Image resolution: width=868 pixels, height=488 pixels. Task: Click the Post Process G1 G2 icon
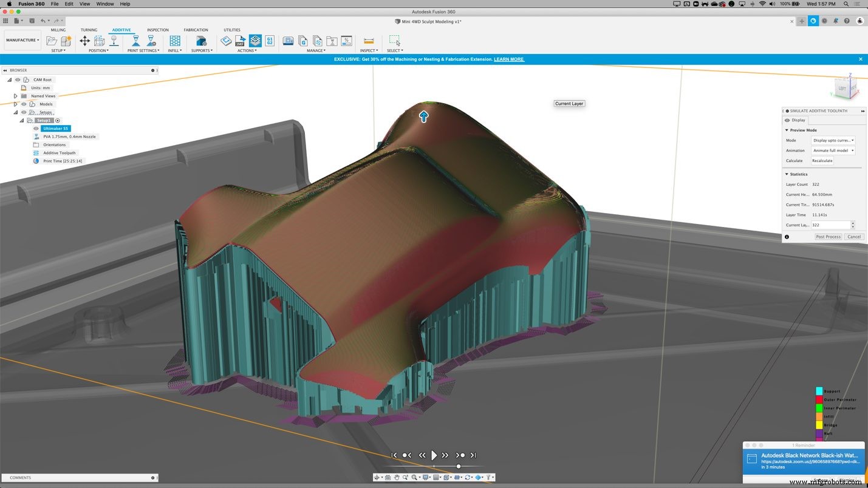tap(270, 40)
